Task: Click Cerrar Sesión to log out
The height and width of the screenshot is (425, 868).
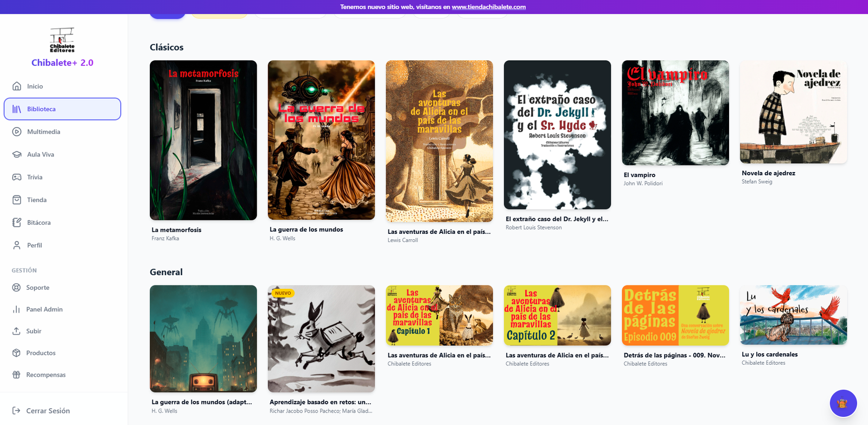Action: coord(48,411)
